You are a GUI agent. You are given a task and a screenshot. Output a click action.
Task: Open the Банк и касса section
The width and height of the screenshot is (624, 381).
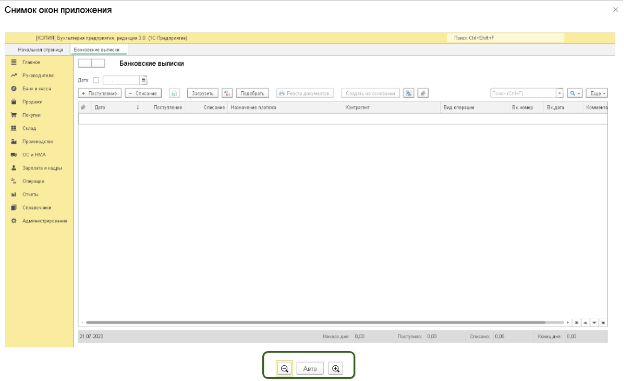coord(37,88)
